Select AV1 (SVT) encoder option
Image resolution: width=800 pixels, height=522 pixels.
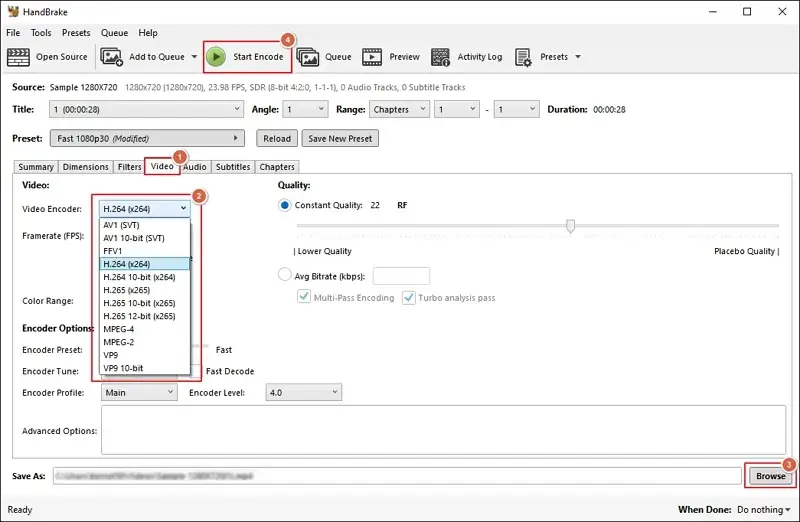(145, 225)
